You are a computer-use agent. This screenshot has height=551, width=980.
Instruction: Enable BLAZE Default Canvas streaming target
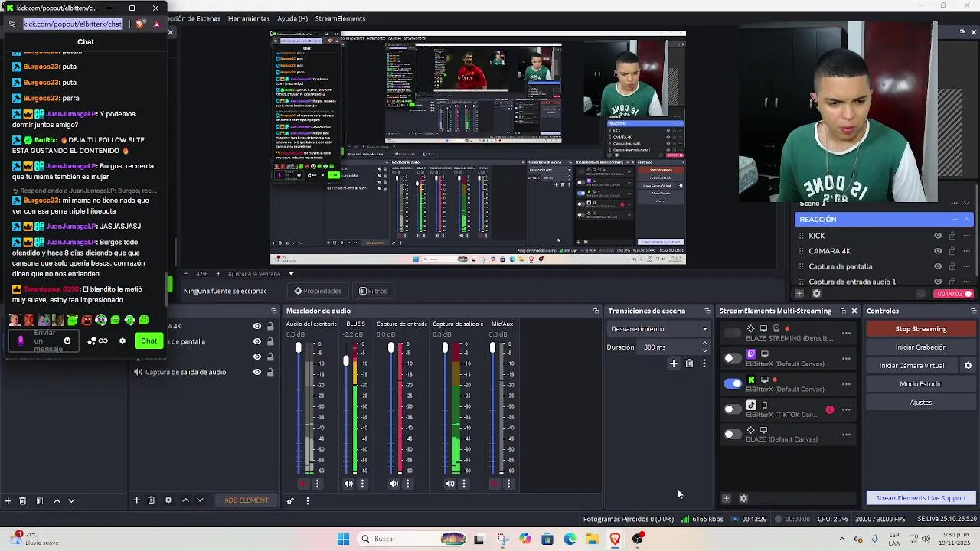coord(733,435)
